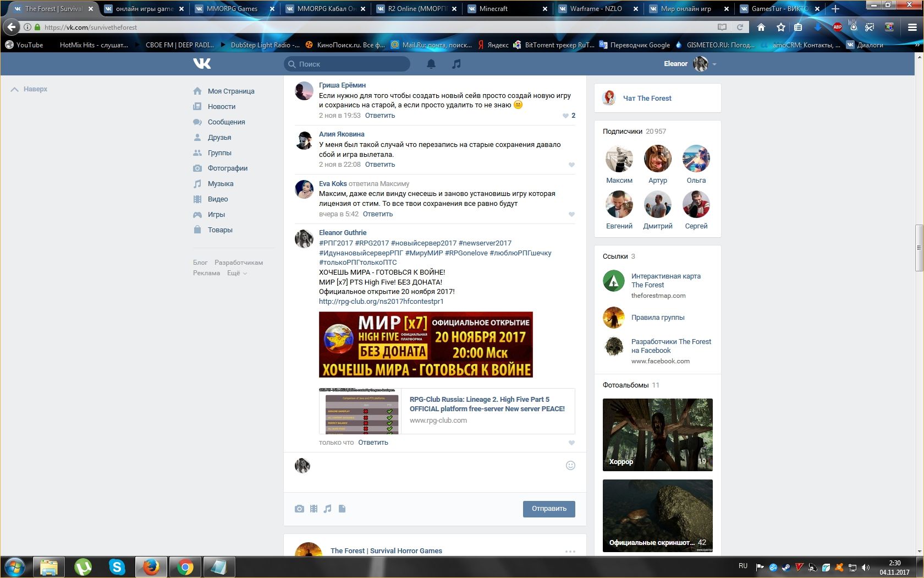This screenshot has width=924, height=578.
Task: Attach a document to the comment
Action: click(342, 509)
